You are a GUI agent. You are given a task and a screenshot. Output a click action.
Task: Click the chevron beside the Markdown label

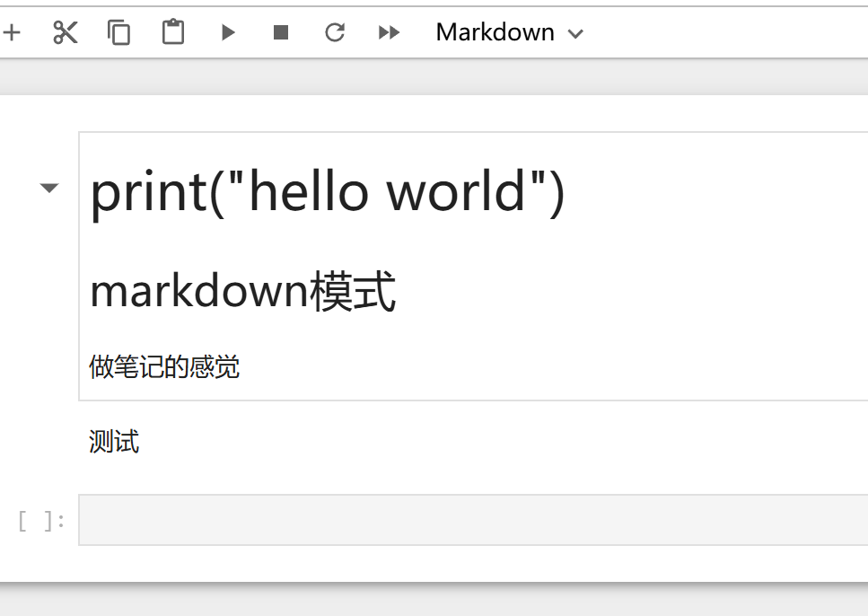[576, 34]
